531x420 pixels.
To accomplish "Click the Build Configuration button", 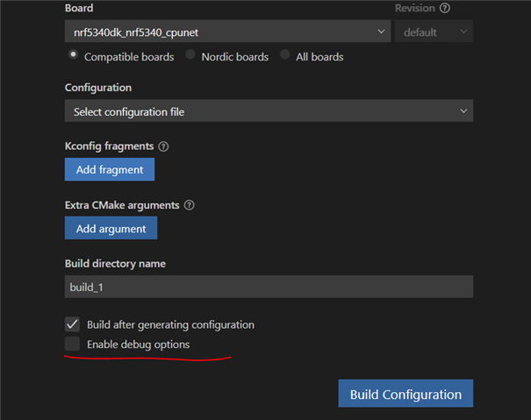I will pos(405,394).
